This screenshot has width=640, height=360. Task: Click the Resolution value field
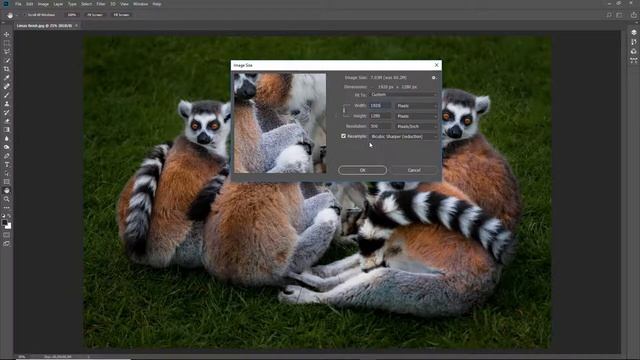point(380,127)
